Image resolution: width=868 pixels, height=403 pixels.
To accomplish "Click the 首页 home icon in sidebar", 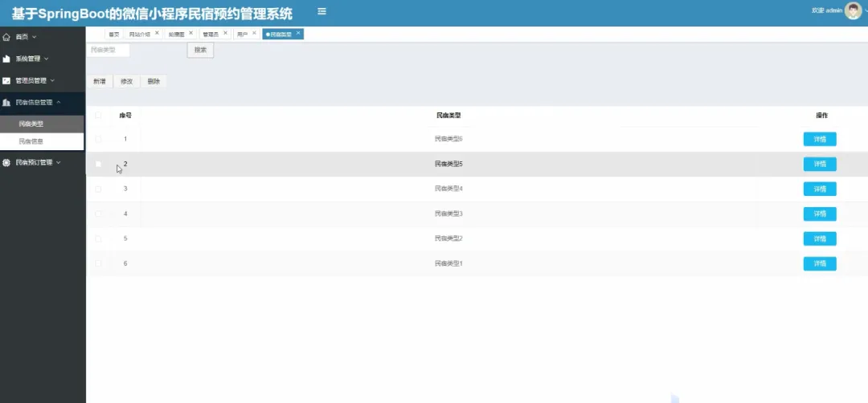I will point(6,37).
